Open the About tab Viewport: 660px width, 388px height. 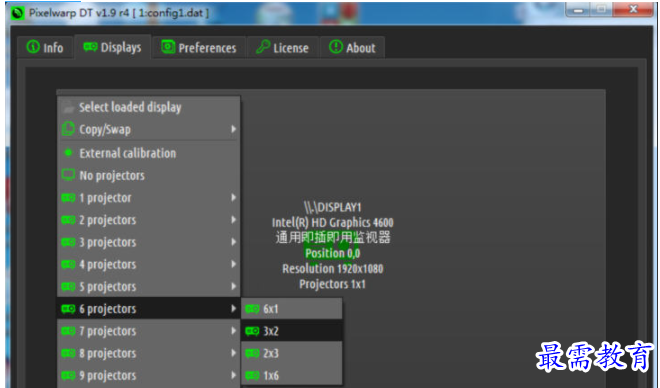point(352,47)
